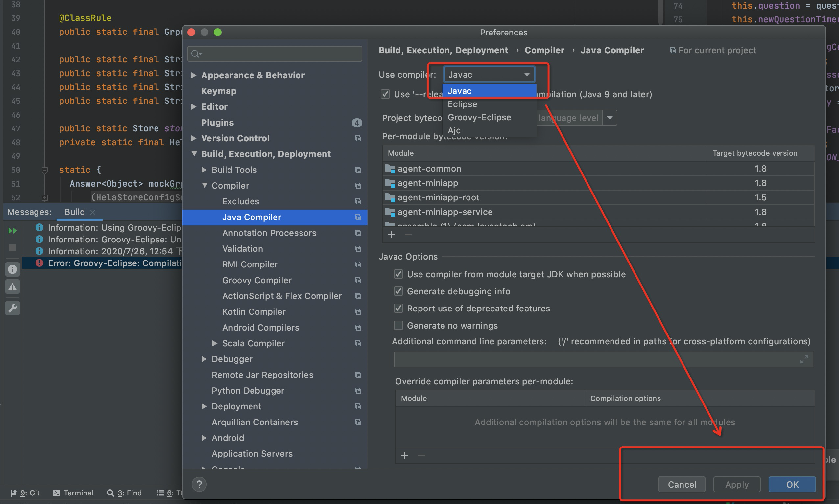Screen dimensions: 839x504
Task: Click the Cancel button
Action: [x=681, y=484]
